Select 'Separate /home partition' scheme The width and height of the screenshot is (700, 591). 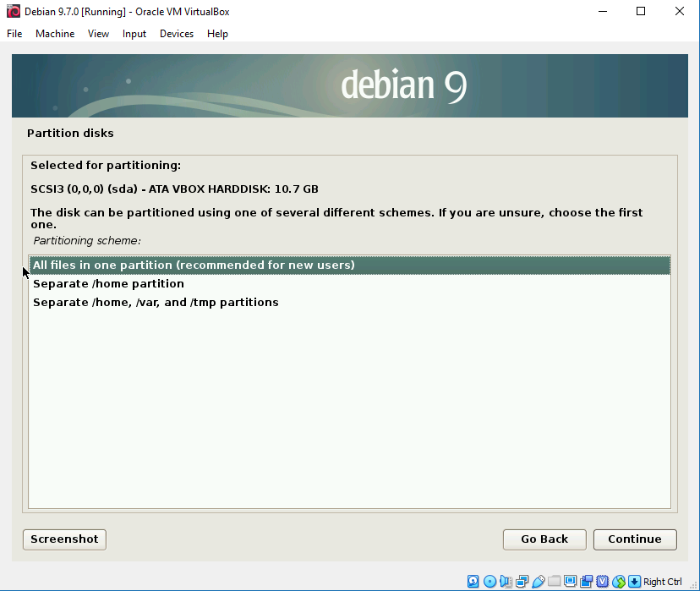pyautogui.click(x=349, y=284)
